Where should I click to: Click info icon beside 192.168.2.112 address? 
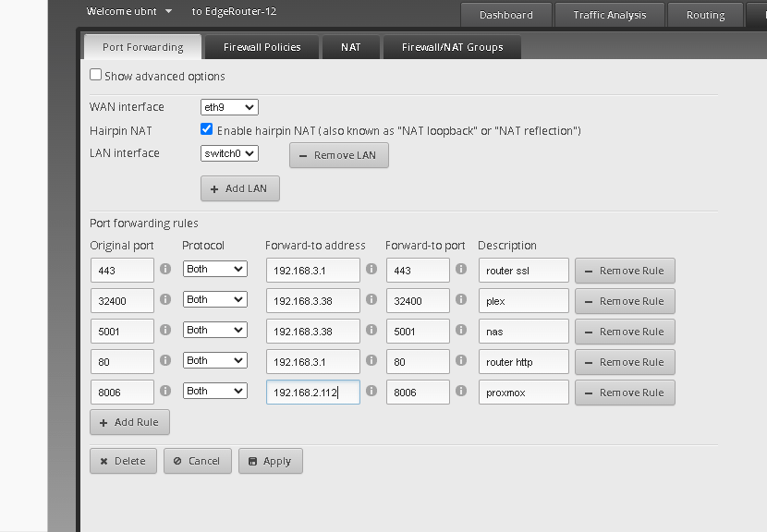371,391
